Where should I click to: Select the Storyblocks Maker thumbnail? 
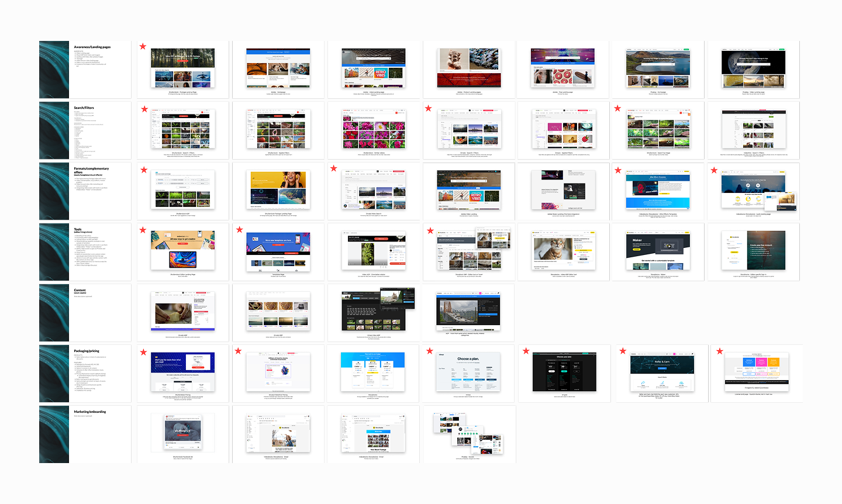[x=658, y=251]
